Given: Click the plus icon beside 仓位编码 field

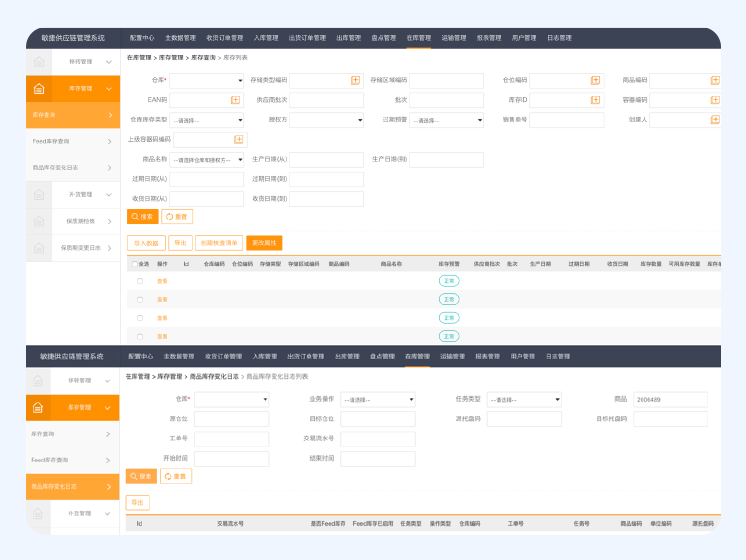Looking at the screenshot, I should pos(595,80).
